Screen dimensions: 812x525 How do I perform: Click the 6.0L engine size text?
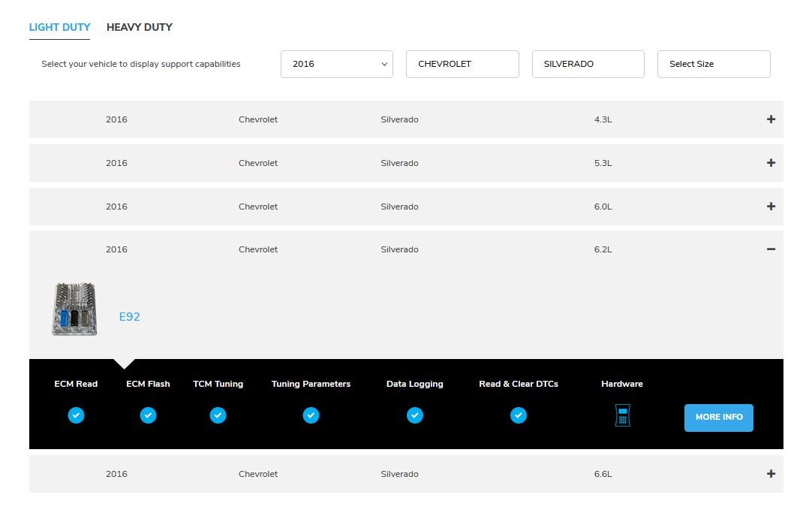pyautogui.click(x=603, y=207)
